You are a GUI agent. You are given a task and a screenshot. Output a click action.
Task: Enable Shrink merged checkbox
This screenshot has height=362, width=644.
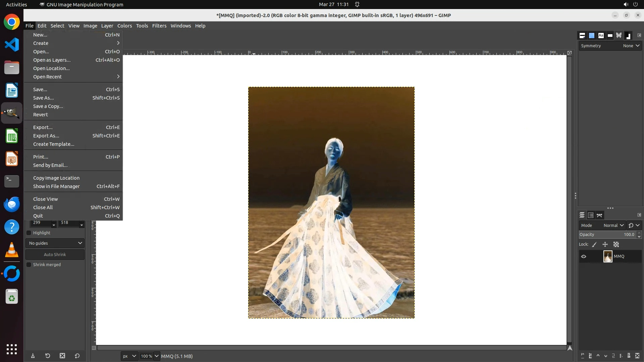click(29, 265)
